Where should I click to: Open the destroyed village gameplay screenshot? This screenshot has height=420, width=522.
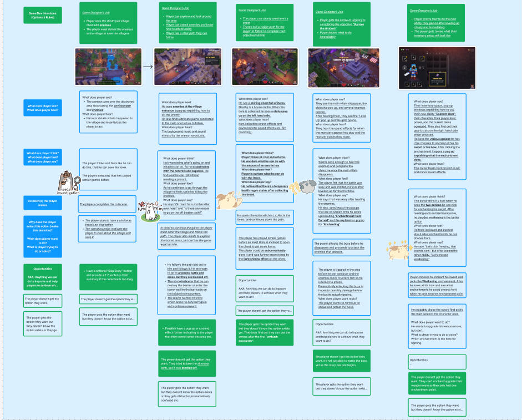(x=108, y=66)
